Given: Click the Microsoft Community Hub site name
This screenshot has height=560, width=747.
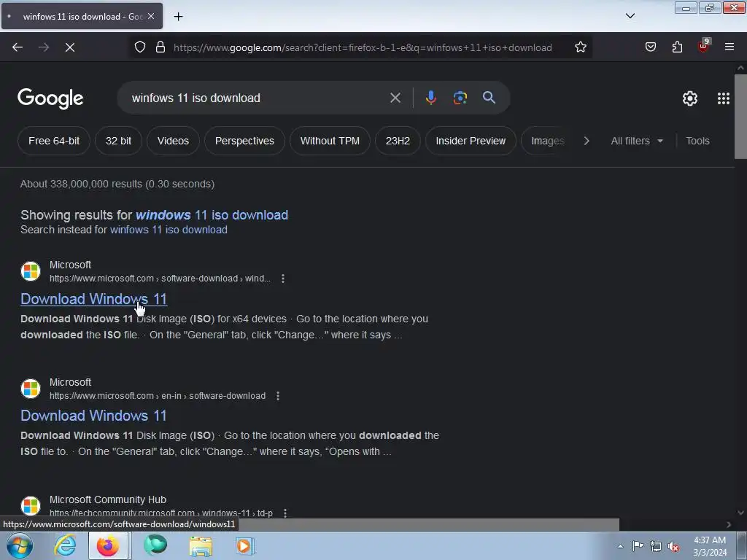Looking at the screenshot, I should tap(108, 499).
